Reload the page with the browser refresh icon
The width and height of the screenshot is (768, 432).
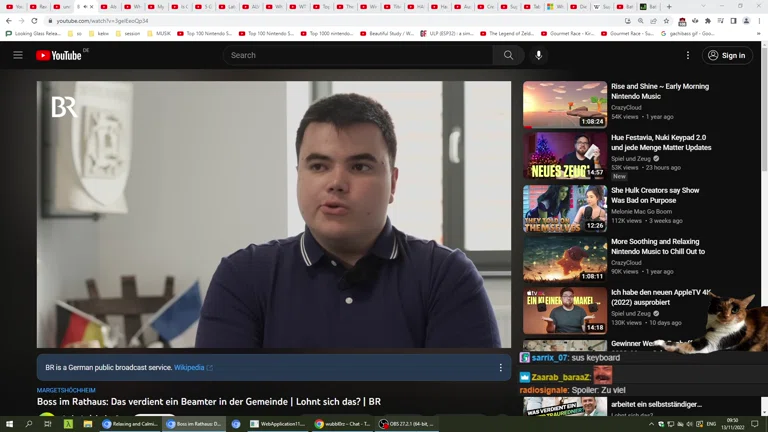(x=34, y=20)
